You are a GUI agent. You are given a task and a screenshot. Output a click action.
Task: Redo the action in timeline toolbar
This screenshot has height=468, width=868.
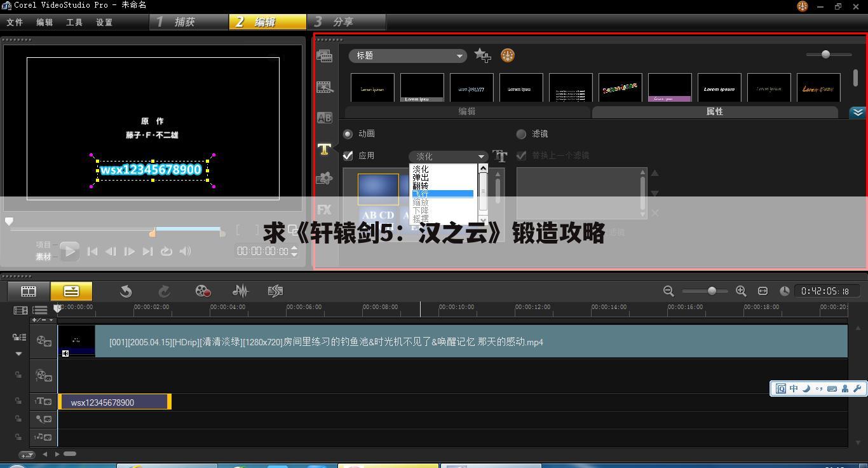pyautogui.click(x=164, y=291)
